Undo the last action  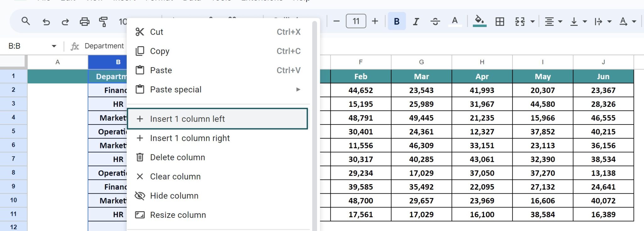point(46,22)
